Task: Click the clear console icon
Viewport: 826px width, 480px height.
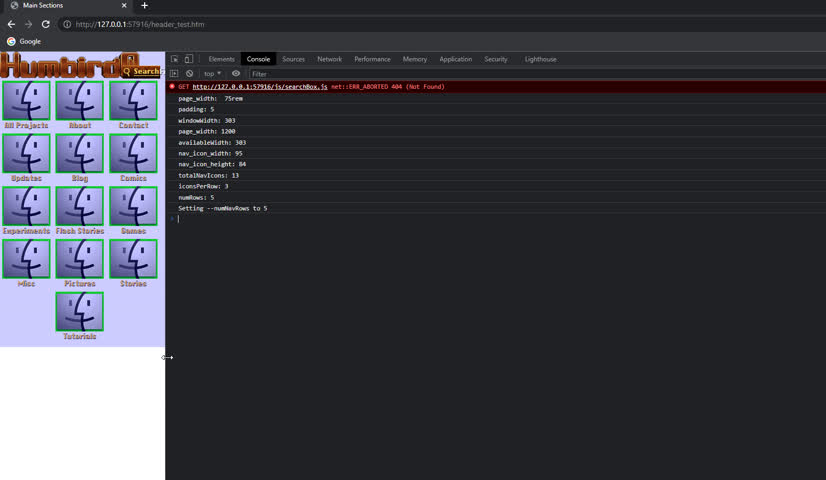Action: pos(189,74)
